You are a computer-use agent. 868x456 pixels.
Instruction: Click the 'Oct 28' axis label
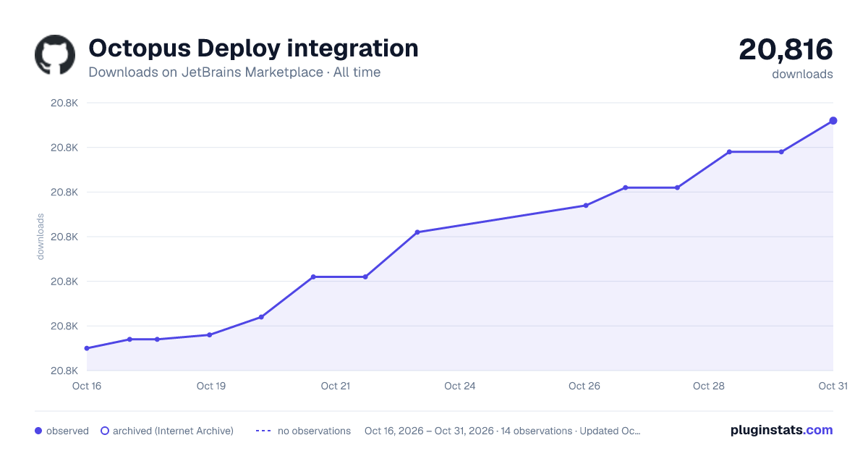tap(709, 386)
